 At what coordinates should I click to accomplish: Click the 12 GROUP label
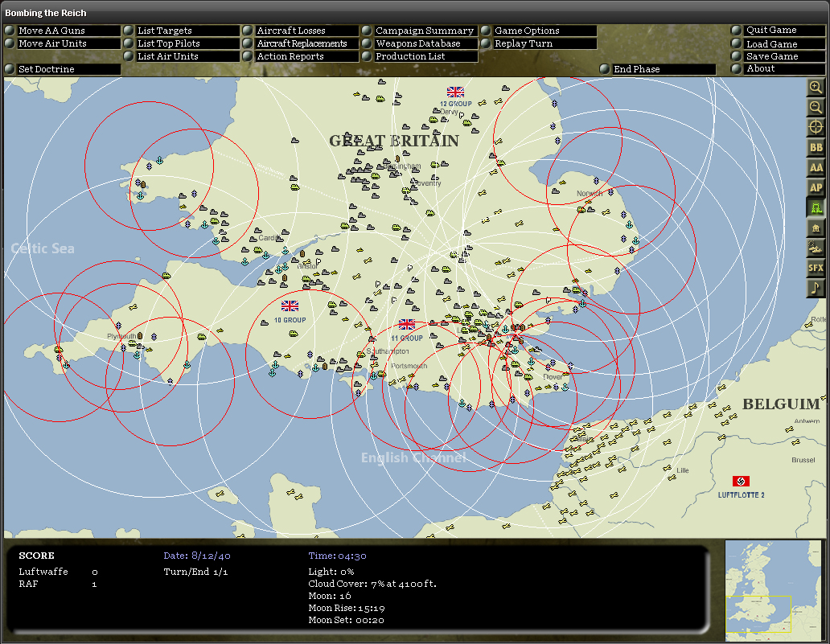[455, 104]
